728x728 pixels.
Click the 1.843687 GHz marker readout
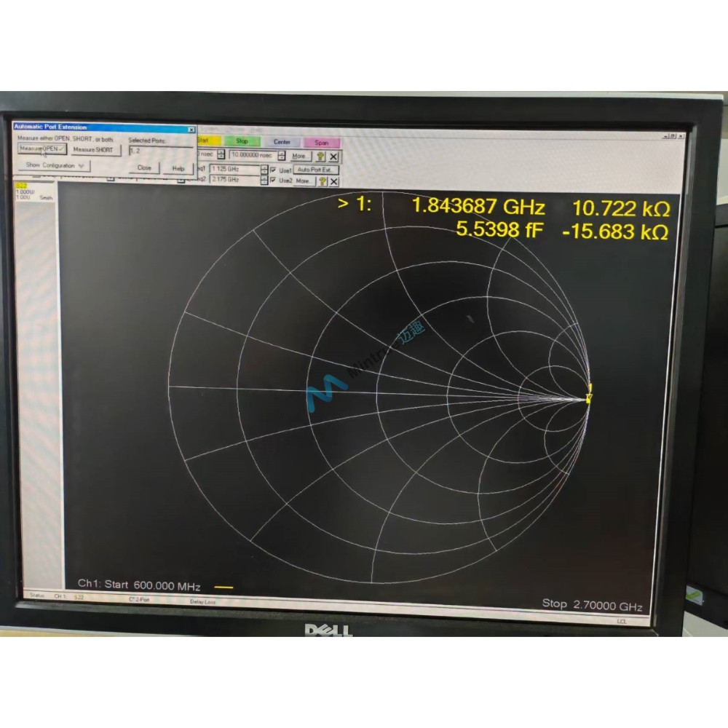coord(479,206)
